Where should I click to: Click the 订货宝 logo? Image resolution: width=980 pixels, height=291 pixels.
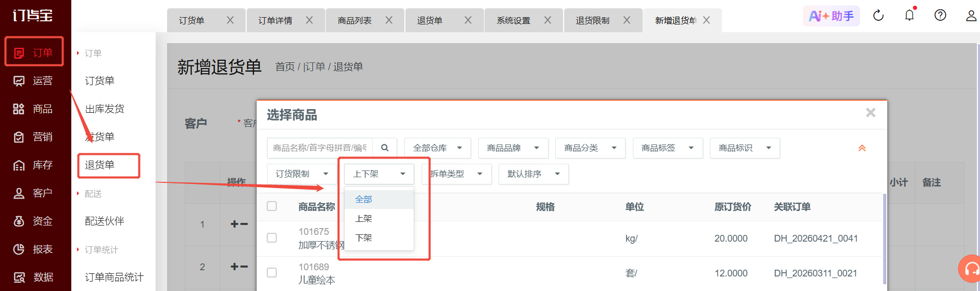point(33,16)
